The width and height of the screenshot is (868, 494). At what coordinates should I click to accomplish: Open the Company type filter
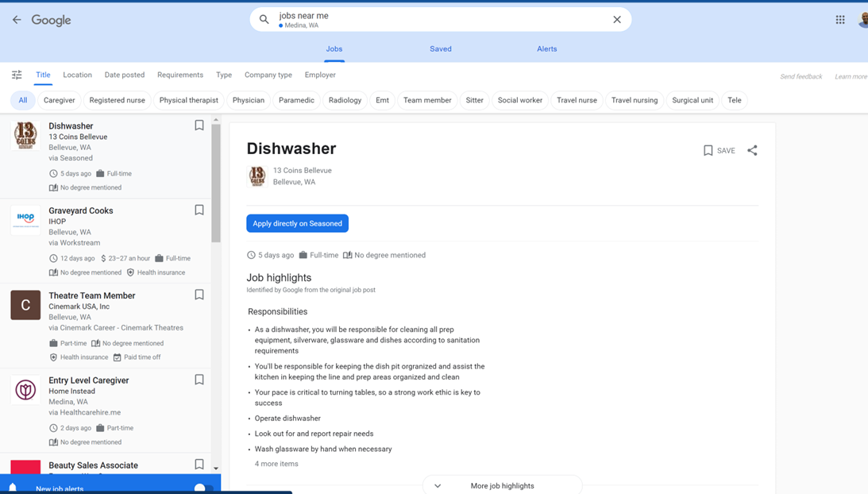[268, 75]
